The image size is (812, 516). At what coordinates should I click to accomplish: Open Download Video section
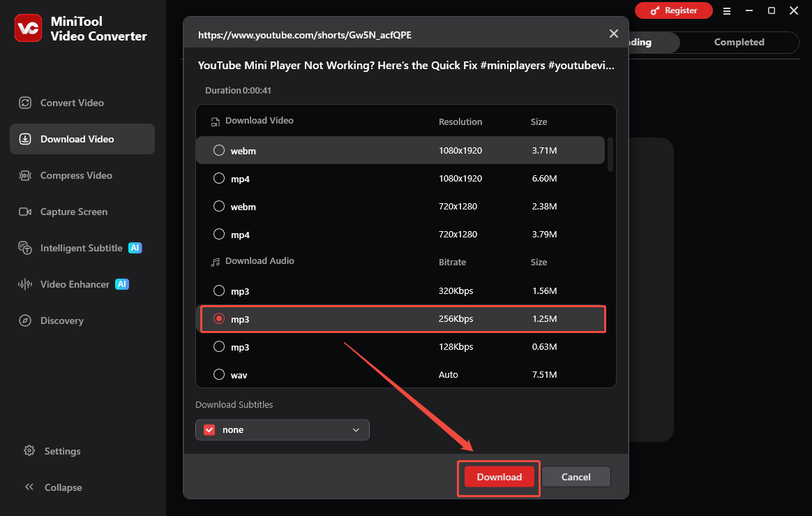tap(82, 139)
